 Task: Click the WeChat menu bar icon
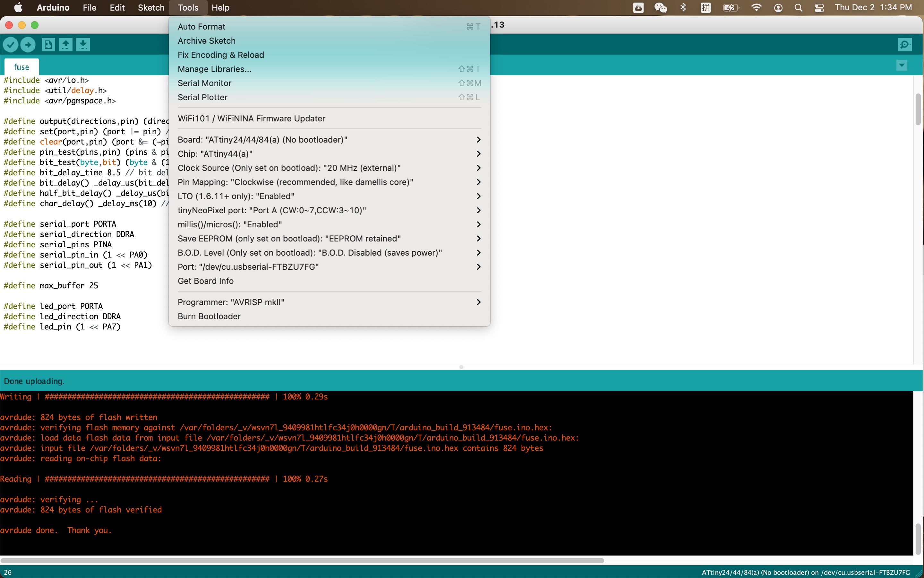[x=661, y=8]
